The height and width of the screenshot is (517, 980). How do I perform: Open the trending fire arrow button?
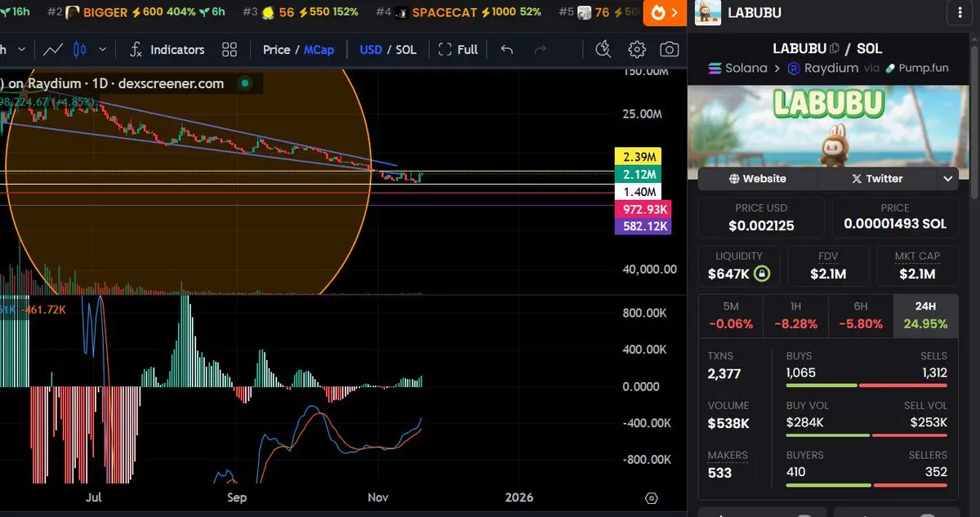point(665,12)
